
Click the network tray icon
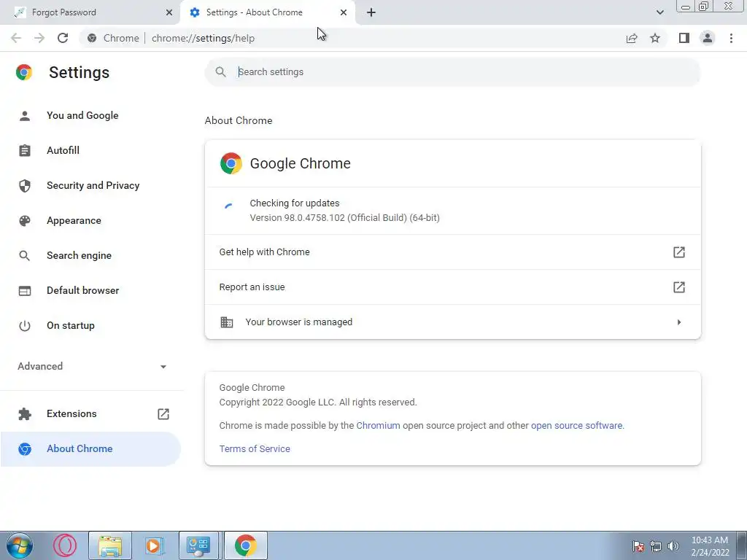(x=656, y=546)
